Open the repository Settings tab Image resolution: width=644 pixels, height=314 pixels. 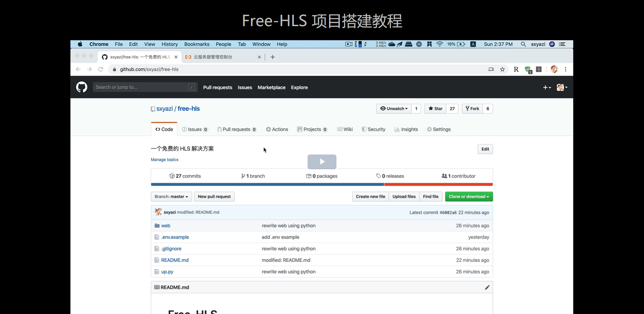[439, 129]
